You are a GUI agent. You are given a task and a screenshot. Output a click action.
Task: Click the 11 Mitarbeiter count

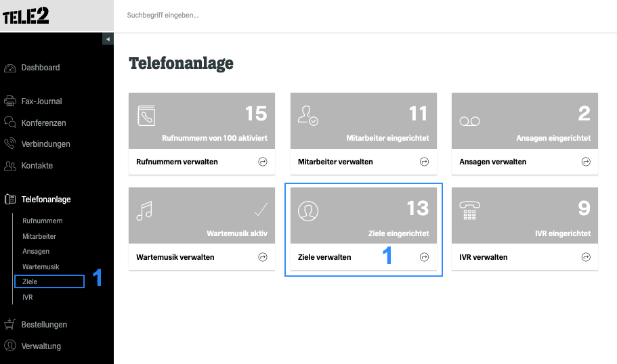(x=418, y=114)
